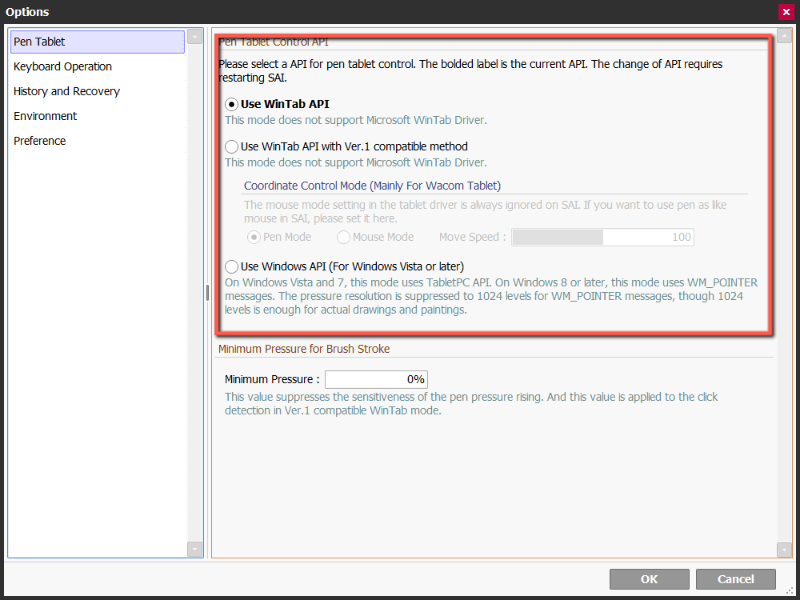
Task: Click 'Coordinate Control Mode (Mainly For Wacom Tablet)' heading
Action: (x=372, y=186)
